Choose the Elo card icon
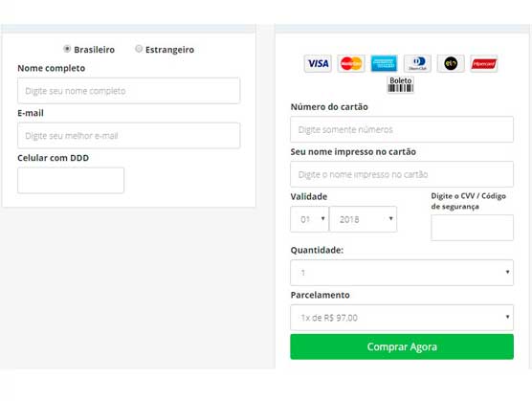532x401 pixels. coord(451,63)
